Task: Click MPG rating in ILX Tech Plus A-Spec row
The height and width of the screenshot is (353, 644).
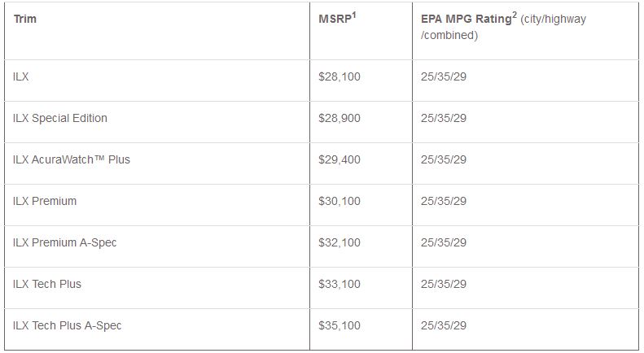Action: tap(444, 325)
